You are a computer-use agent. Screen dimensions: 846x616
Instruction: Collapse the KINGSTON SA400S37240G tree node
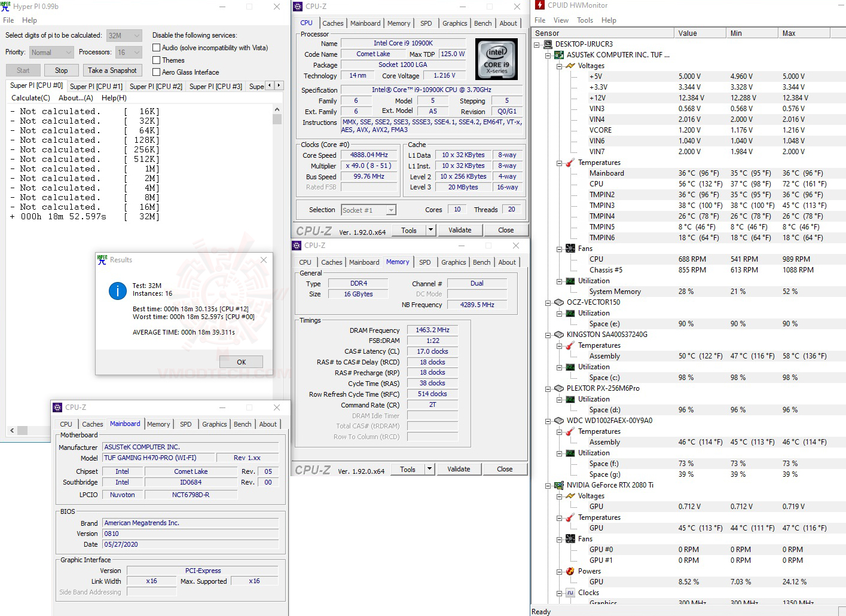pos(548,335)
